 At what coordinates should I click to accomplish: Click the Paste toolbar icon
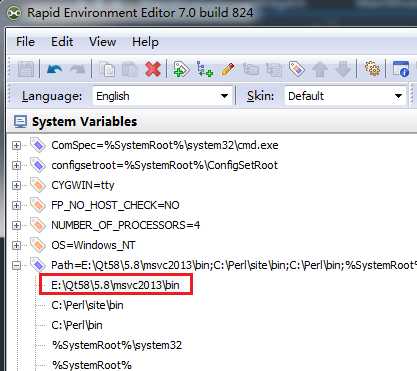(129, 69)
